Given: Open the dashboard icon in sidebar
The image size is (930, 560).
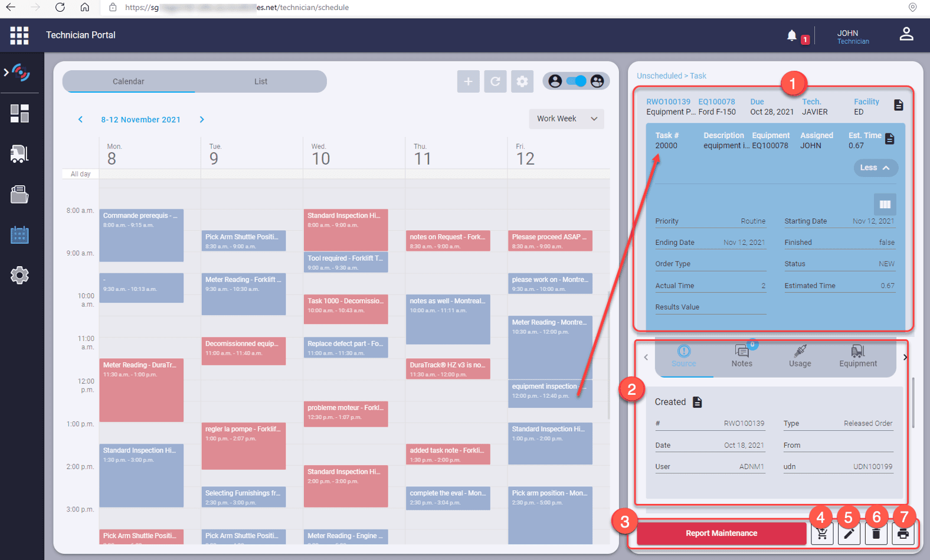Looking at the screenshot, I should coord(19,113).
